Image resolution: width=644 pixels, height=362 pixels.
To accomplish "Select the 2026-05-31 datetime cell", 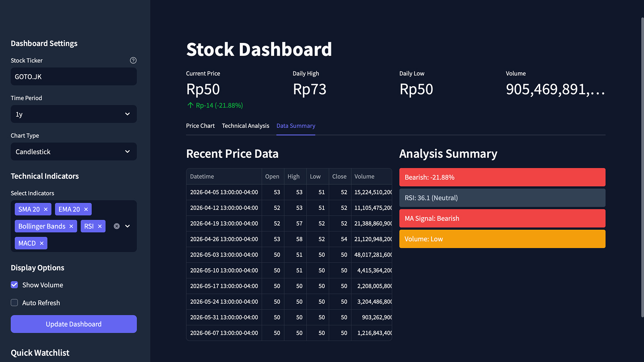I will [224, 317].
